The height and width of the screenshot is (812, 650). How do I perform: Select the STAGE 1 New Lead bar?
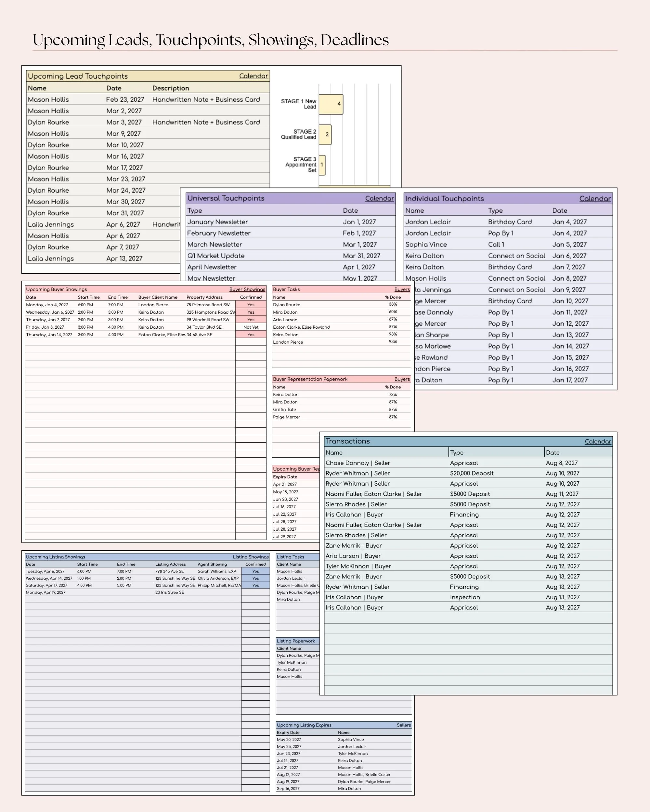pos(331,104)
